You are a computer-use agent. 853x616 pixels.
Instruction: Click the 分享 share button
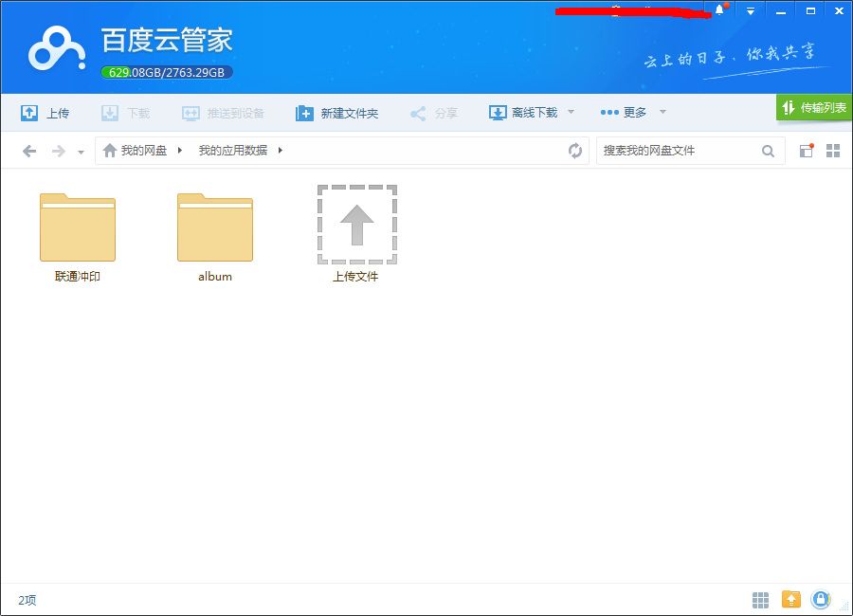point(433,113)
